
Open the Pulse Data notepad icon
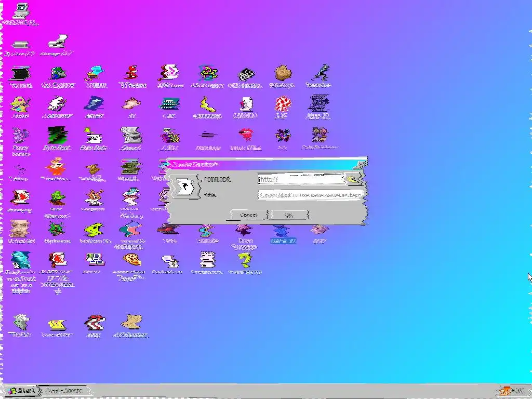pos(95,136)
